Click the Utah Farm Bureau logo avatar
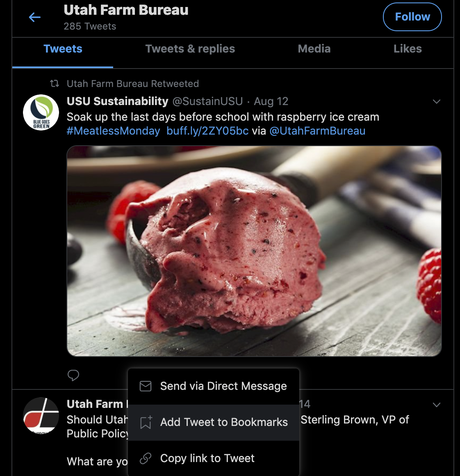 click(41, 415)
